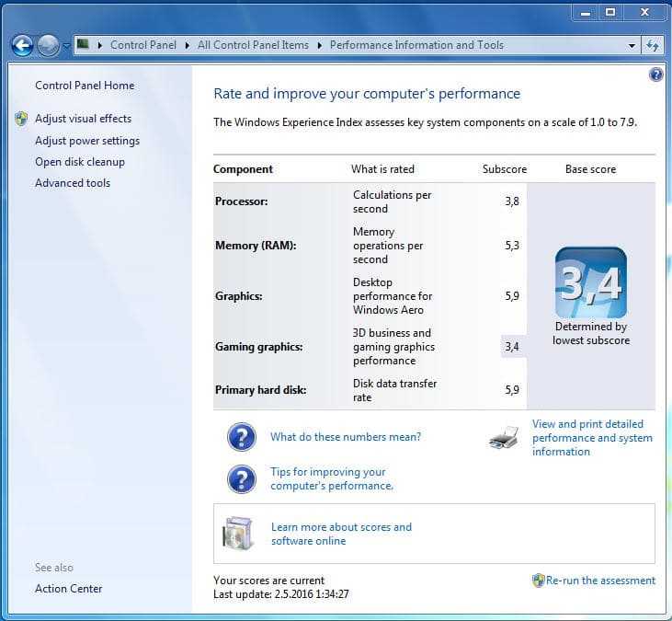
Task: Select Performance Information and Tools breadcrumb
Action: [416, 45]
